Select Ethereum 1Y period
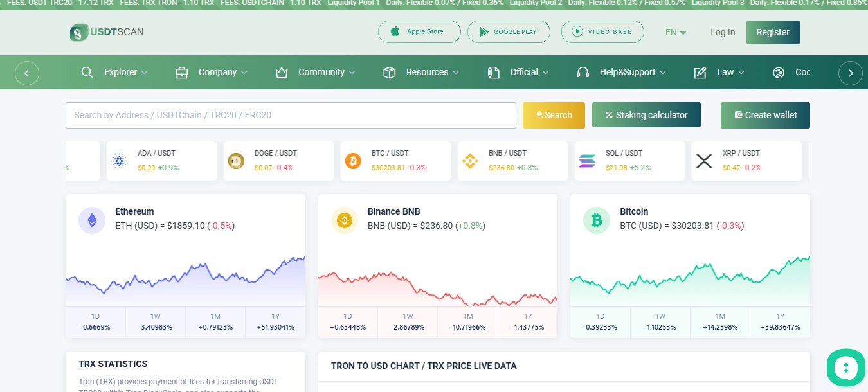Image resolution: width=868 pixels, height=392 pixels. 275,321
